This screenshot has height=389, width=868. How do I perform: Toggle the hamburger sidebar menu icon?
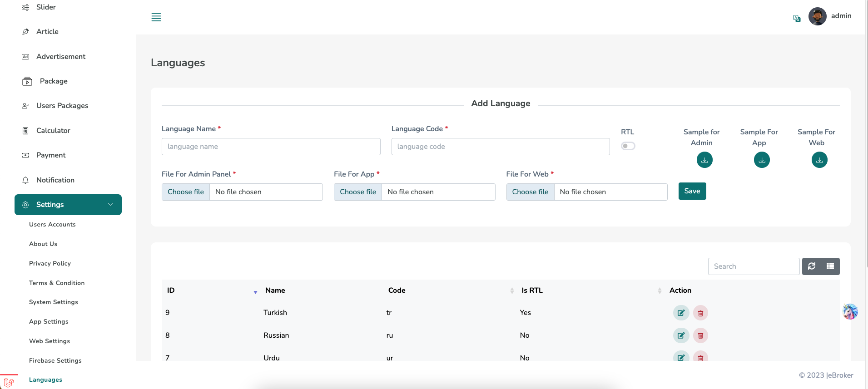click(x=156, y=17)
